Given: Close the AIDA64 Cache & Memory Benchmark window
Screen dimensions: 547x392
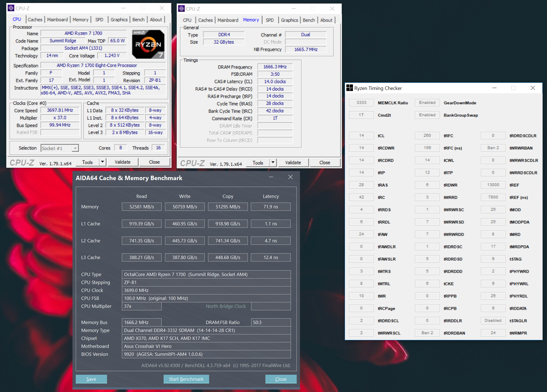Looking at the screenshot, I should coord(290,177).
